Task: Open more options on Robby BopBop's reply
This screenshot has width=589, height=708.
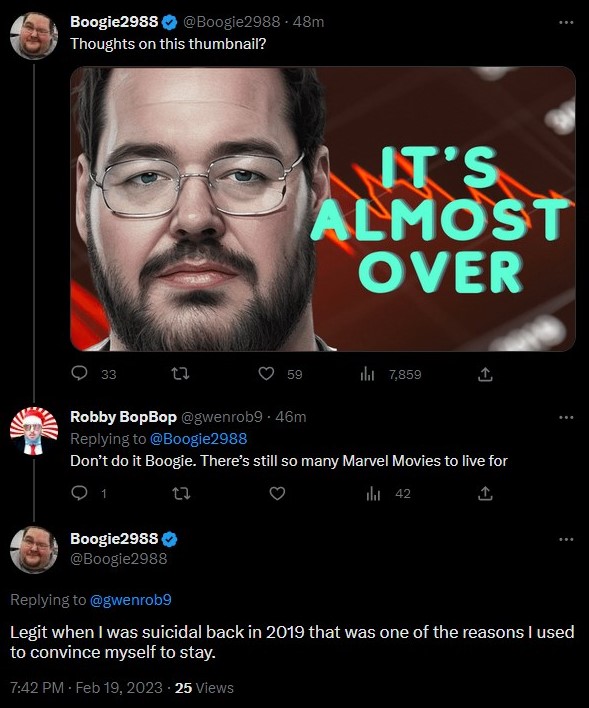Action: click(x=566, y=417)
